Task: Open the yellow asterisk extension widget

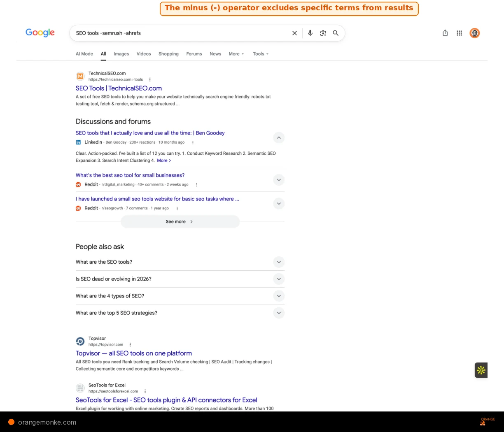Action: click(481, 370)
